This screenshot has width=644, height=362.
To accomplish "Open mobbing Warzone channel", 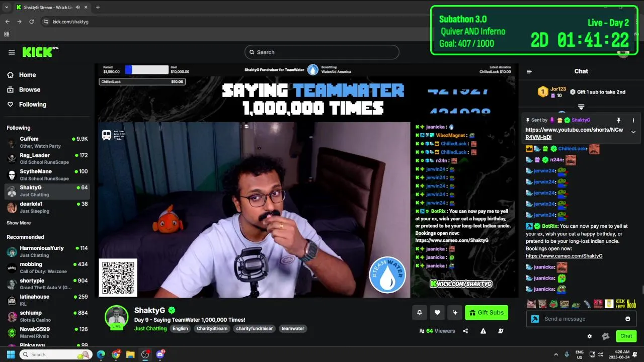I will tap(47, 267).
